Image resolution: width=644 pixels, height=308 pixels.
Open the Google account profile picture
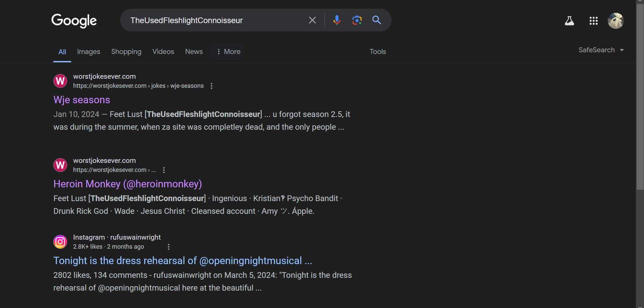tap(616, 21)
